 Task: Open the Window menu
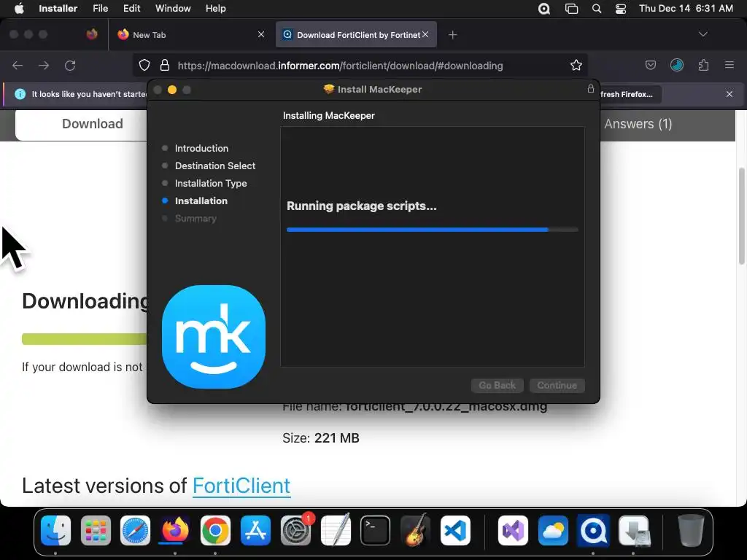coord(173,8)
